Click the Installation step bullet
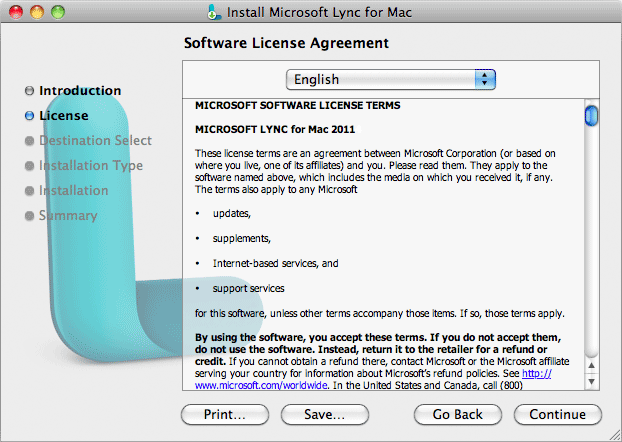 click(29, 191)
